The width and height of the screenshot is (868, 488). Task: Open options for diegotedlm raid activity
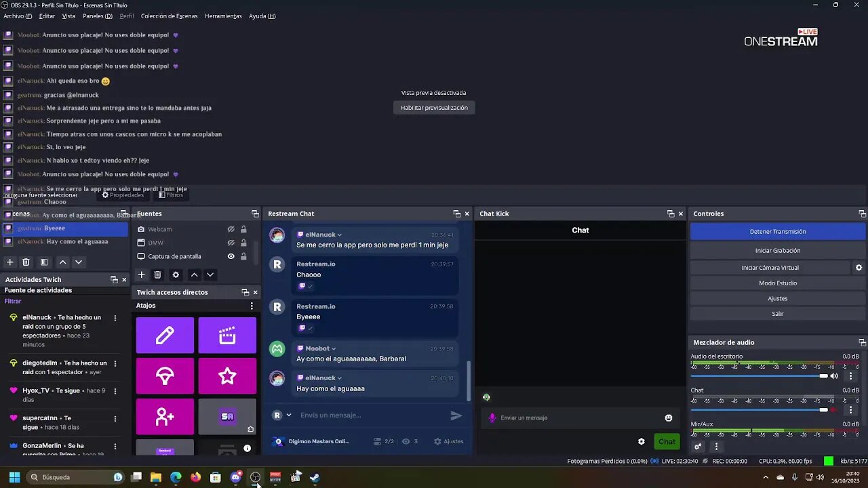[x=115, y=363]
